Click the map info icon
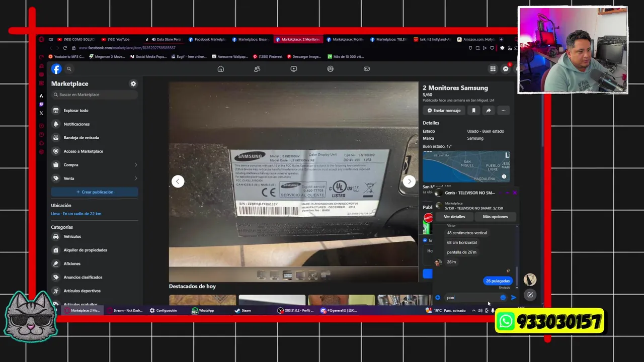The image size is (644, 362). (504, 176)
